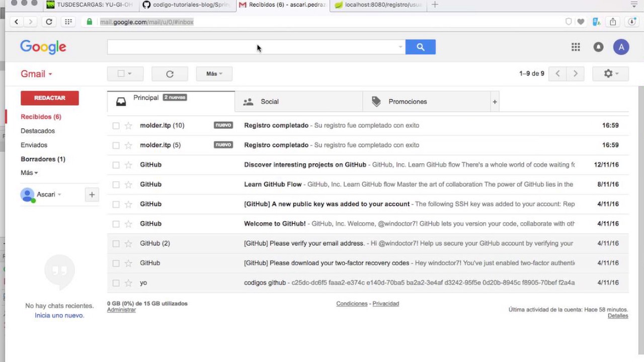Click the blue search magnifier button
The image size is (644, 362).
421,47
